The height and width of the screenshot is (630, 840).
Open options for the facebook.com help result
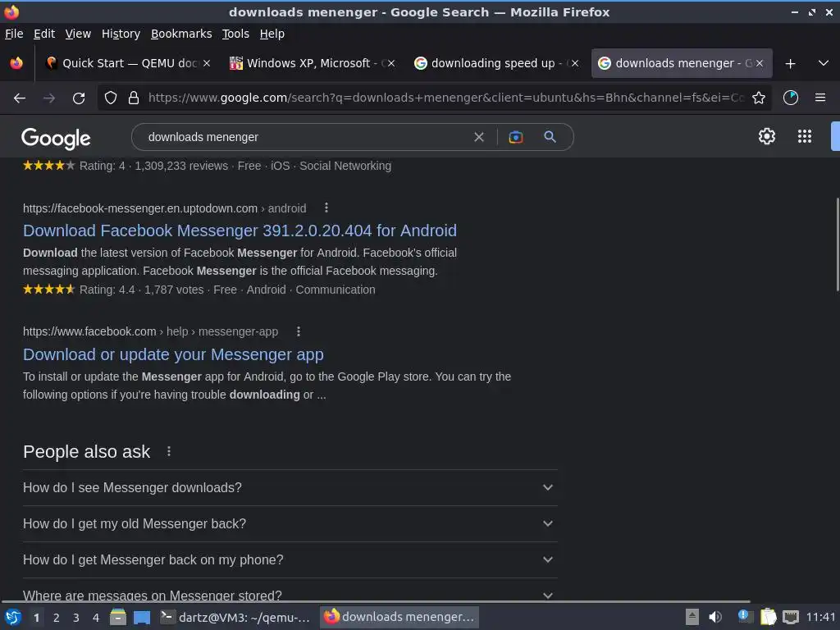(x=299, y=331)
